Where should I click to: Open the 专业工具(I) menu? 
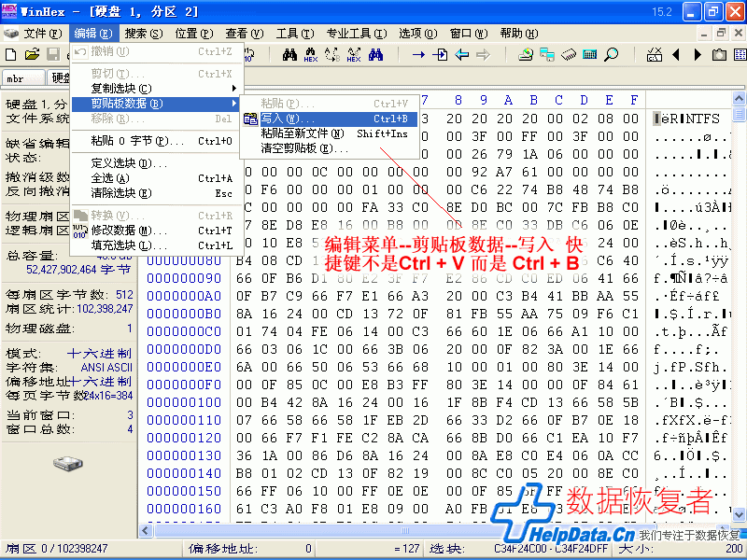pyautogui.click(x=357, y=34)
